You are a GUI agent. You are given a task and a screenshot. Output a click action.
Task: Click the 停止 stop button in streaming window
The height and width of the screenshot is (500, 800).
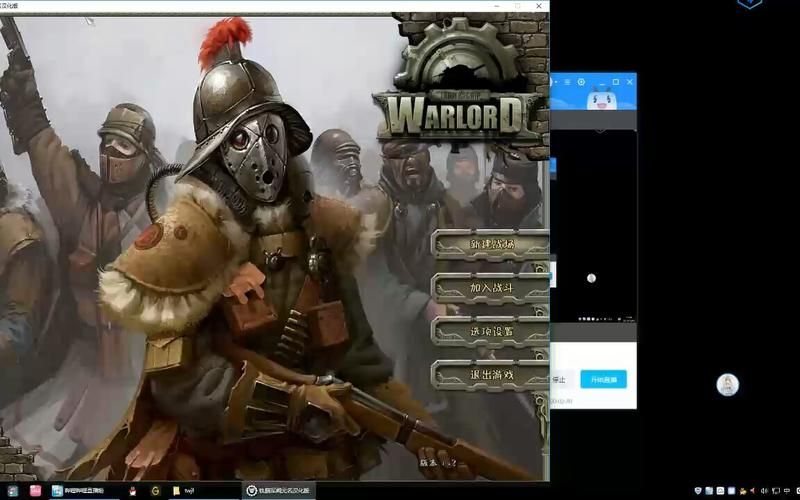(x=559, y=380)
